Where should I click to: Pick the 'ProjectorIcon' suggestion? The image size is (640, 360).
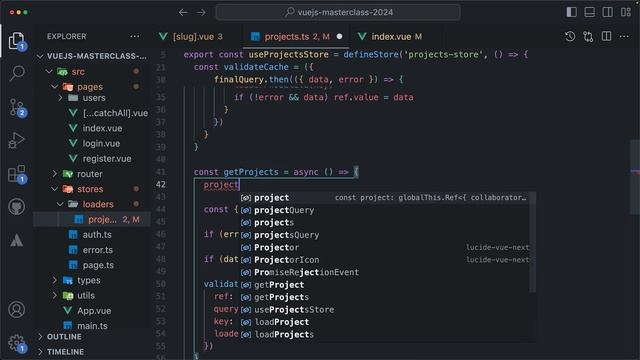(384, 260)
